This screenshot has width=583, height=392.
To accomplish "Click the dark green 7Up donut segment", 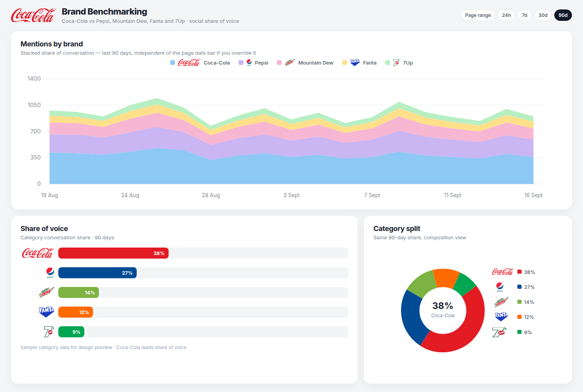I will 465,285.
